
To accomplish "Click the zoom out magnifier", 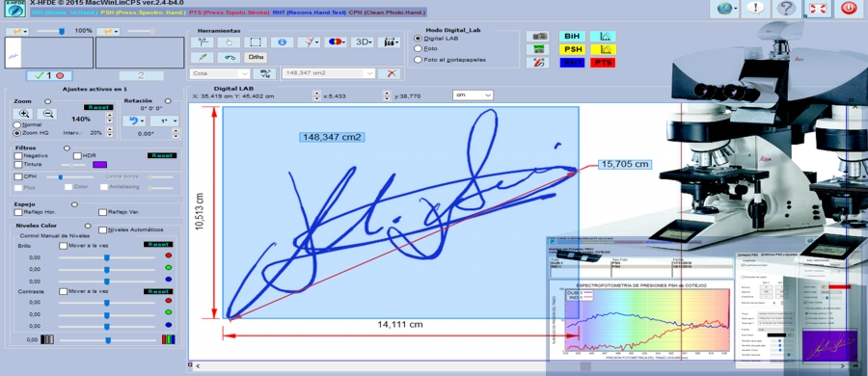I will 47,114.
